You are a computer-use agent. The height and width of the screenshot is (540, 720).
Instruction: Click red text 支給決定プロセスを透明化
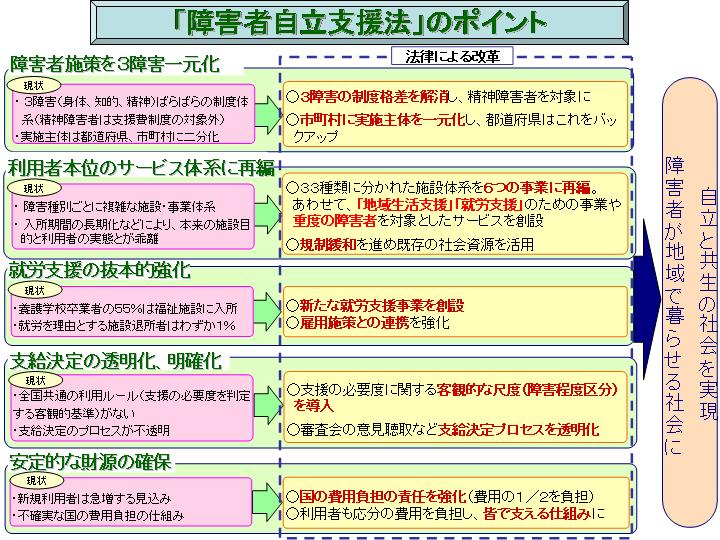[x=519, y=430]
